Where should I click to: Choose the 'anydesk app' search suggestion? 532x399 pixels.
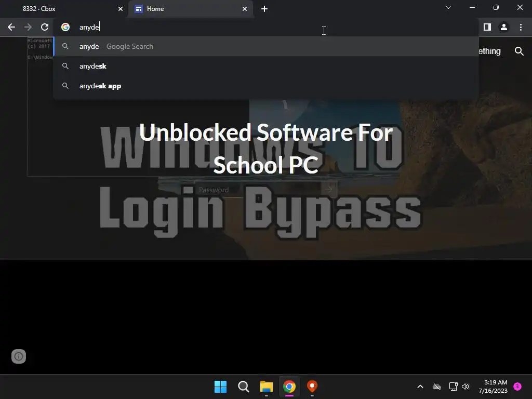pos(266,86)
